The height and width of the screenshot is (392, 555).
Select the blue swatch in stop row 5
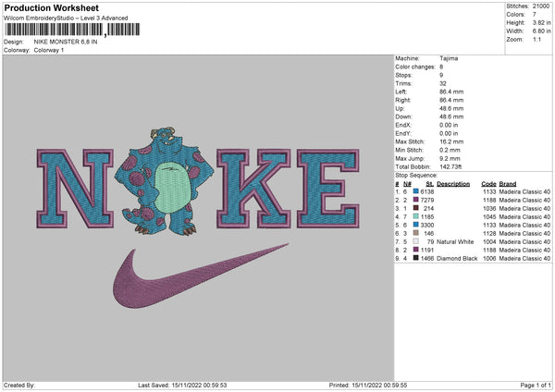[x=416, y=225]
